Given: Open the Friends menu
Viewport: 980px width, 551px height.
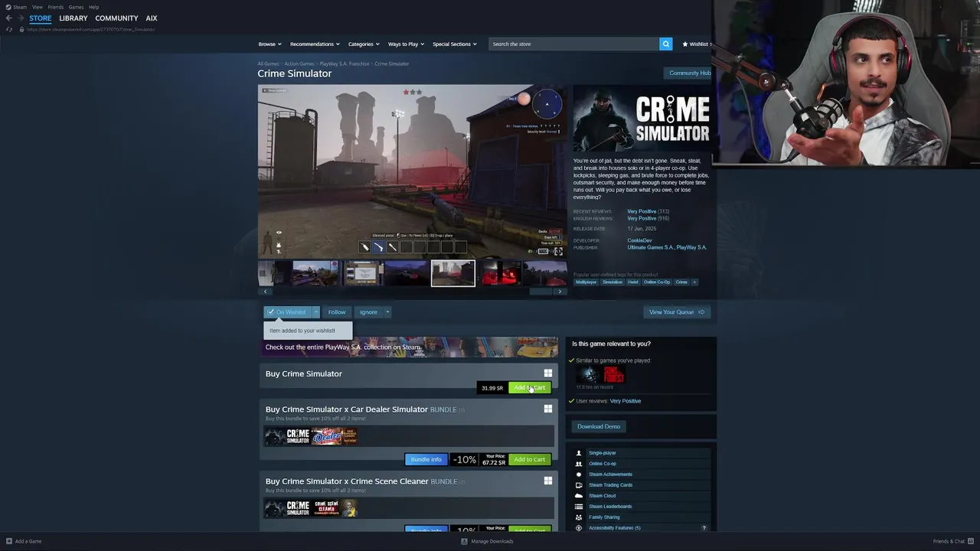Looking at the screenshot, I should coord(56,7).
